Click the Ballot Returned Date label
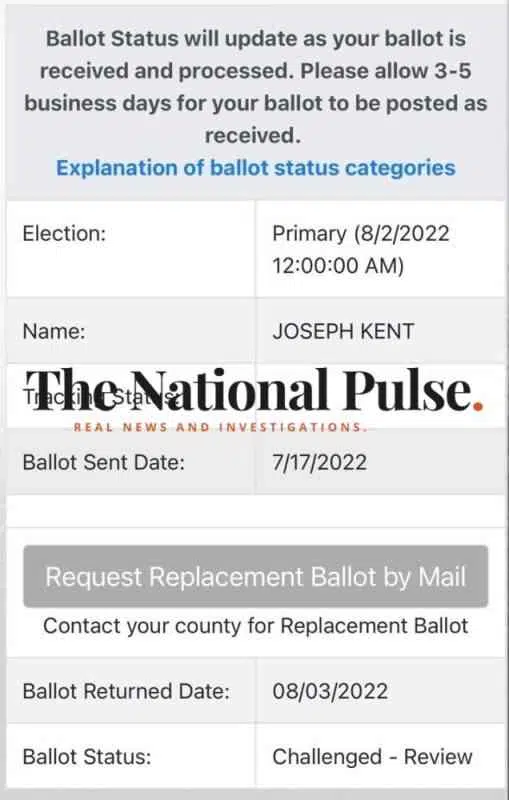The image size is (509, 800). [x=126, y=691]
